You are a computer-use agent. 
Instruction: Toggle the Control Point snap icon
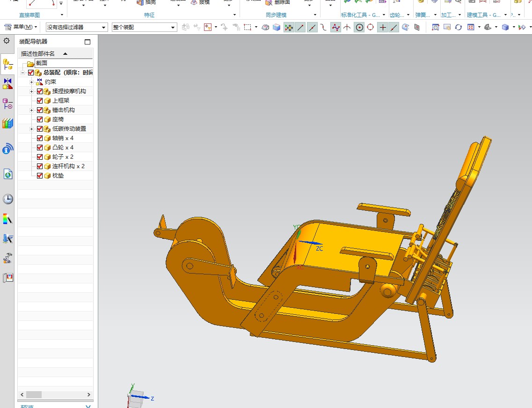tap(323, 28)
